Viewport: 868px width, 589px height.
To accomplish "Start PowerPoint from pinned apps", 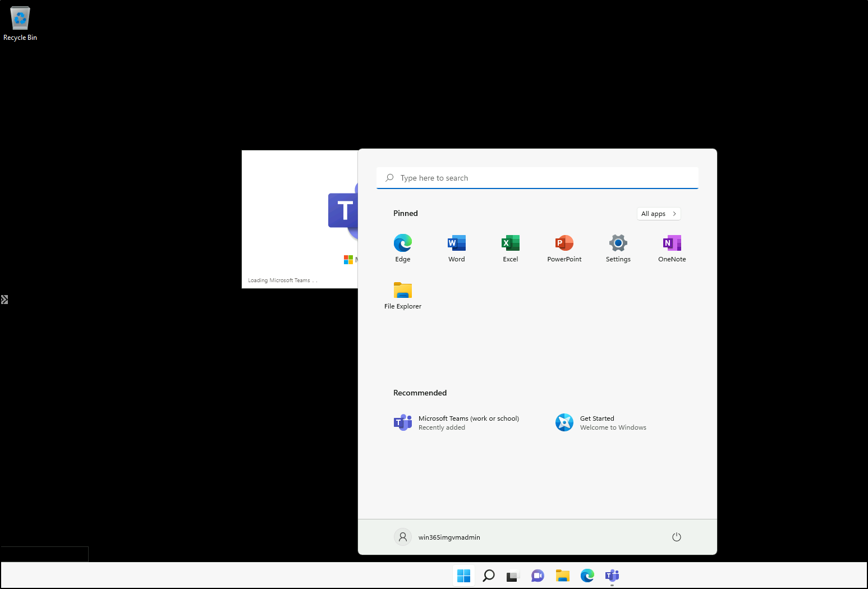I will point(564,249).
